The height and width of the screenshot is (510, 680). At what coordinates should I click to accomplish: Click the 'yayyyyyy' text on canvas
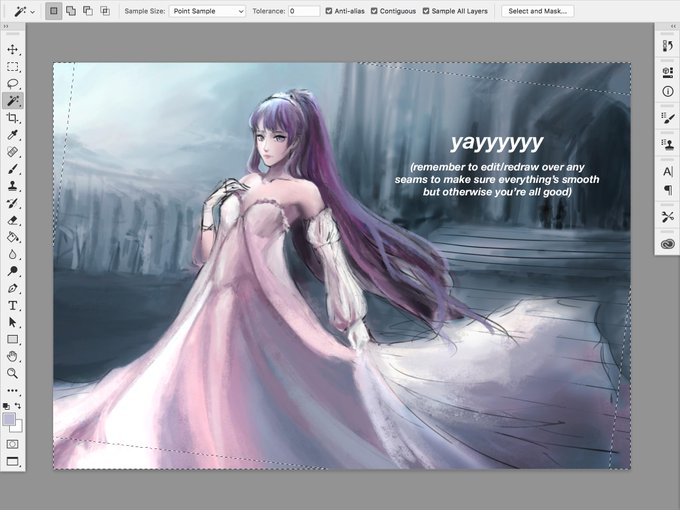[497, 142]
